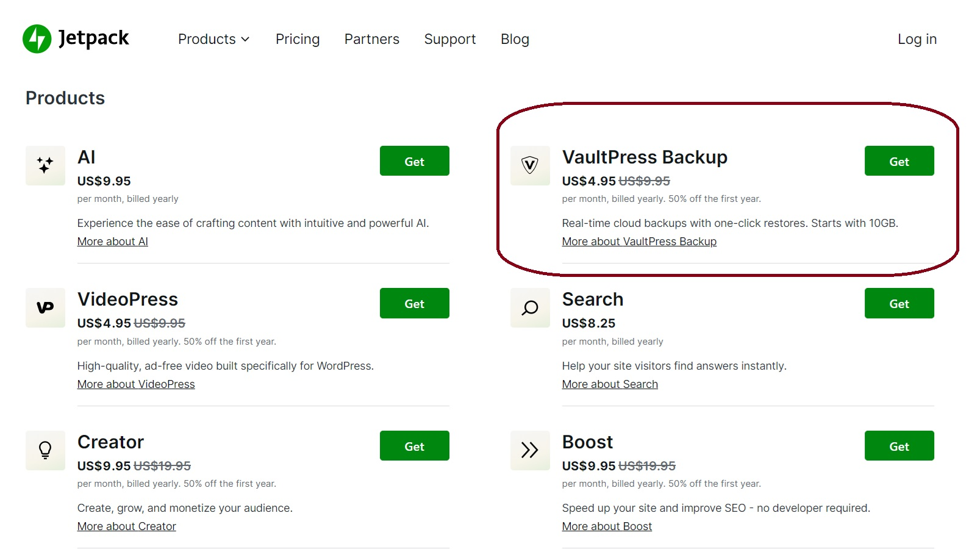Go to the Partners page
The height and width of the screenshot is (549, 980).
[372, 39]
